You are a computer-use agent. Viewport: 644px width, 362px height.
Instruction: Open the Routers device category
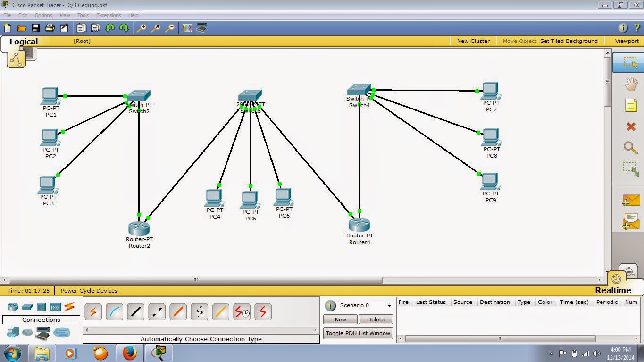13,307
